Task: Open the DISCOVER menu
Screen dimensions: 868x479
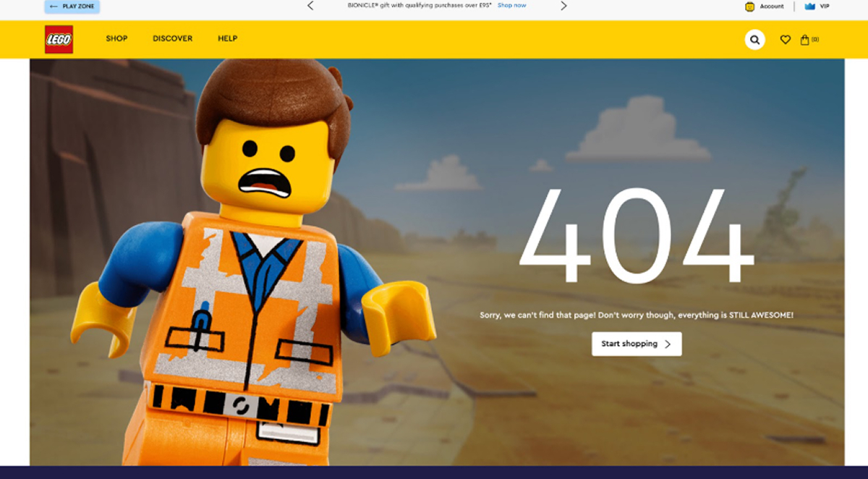Action: [172, 38]
